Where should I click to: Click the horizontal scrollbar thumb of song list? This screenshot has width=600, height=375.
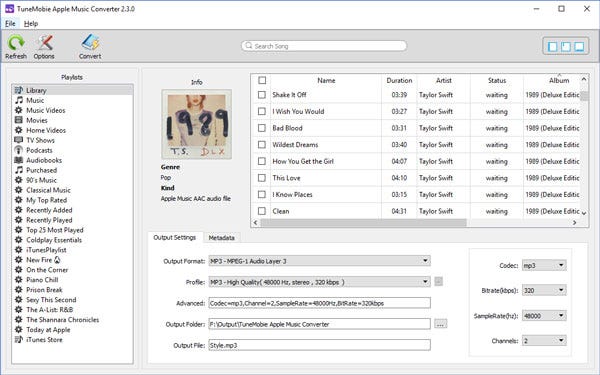[x=364, y=222]
